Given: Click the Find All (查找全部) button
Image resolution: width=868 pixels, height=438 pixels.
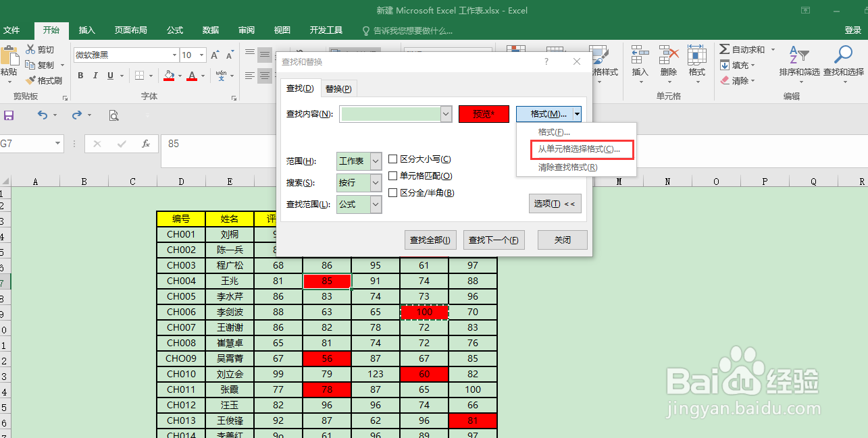Looking at the screenshot, I should pos(430,240).
